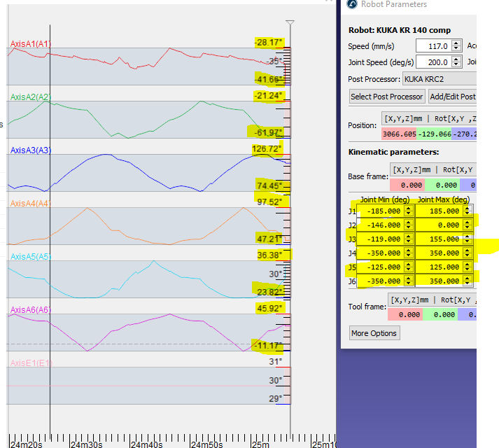Click the Position [X,Y,Z]mm format selector
Viewport: 499px width, 448px height.
point(429,118)
